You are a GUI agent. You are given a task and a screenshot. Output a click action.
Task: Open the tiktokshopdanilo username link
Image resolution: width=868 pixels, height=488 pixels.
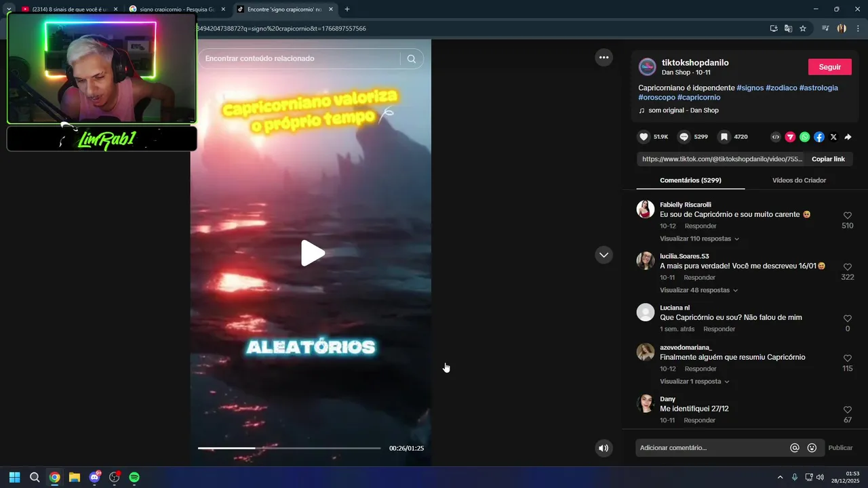695,62
